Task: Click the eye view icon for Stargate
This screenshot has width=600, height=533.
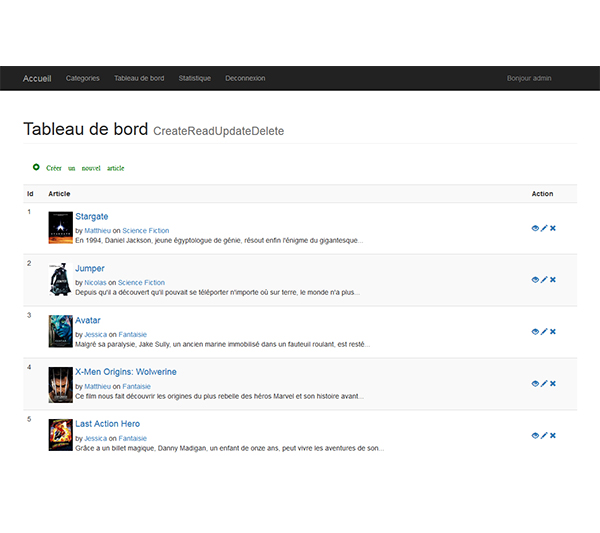Action: click(x=535, y=228)
